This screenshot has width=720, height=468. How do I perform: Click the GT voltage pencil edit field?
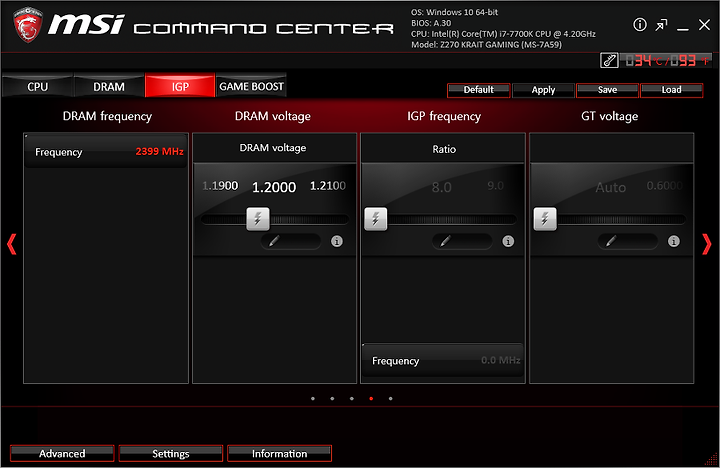point(627,241)
